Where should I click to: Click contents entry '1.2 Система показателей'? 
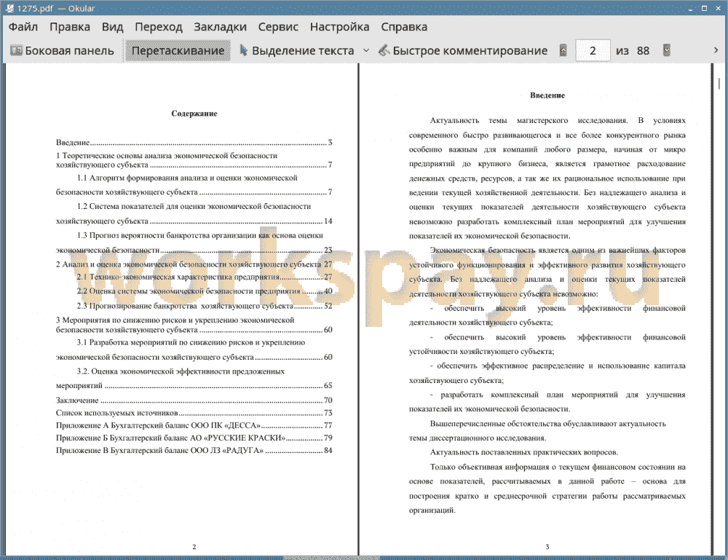click(x=194, y=213)
